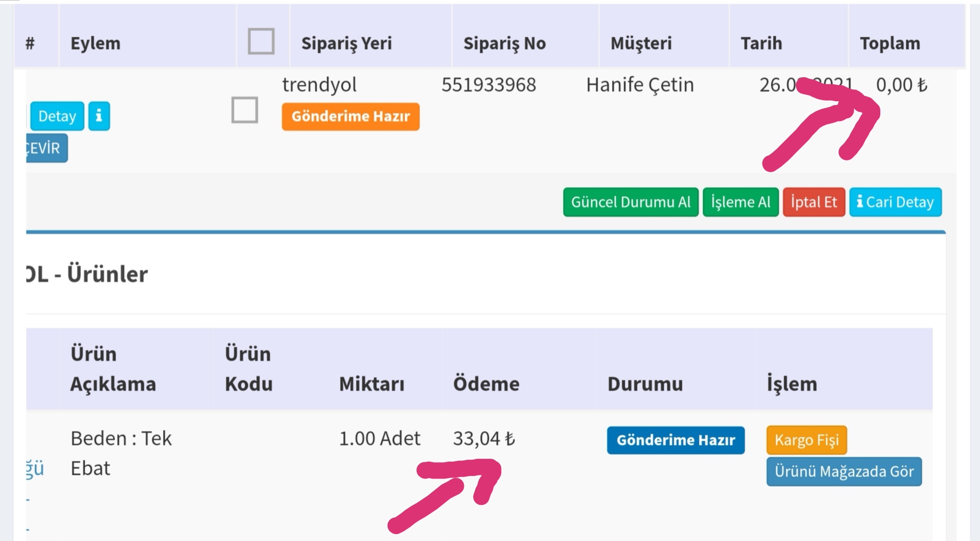Click the Toplam column header
The width and height of the screenshot is (980, 541).
pyautogui.click(x=889, y=43)
